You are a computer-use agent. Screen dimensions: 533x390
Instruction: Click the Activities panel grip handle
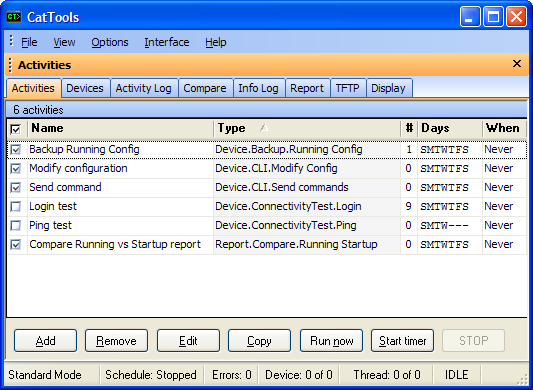(x=10, y=65)
